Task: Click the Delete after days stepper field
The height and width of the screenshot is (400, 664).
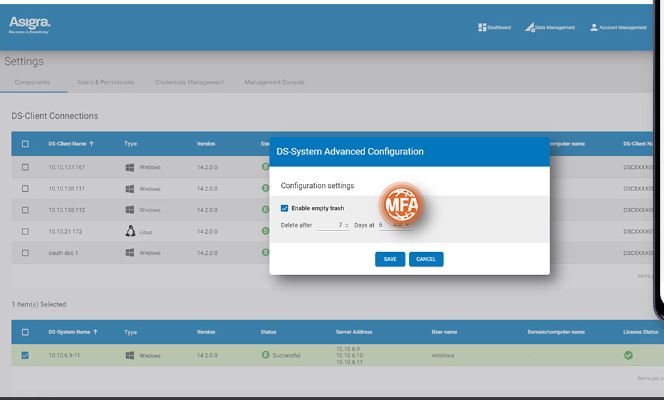Action: pos(333,225)
